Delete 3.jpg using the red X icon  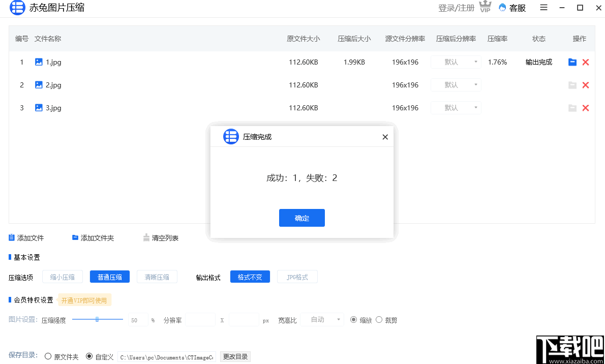[586, 108]
